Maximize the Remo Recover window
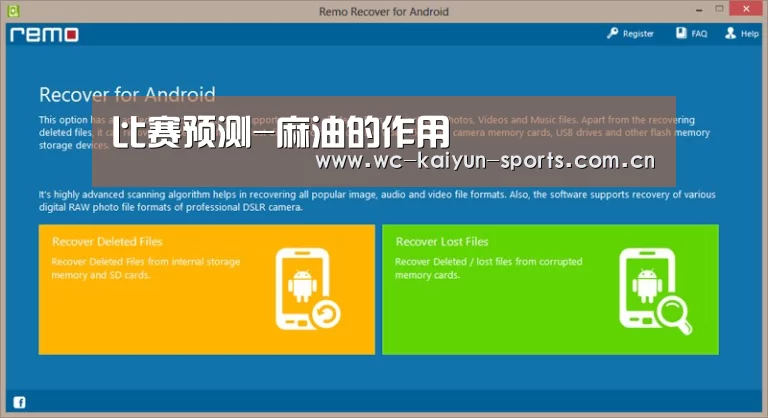The width and height of the screenshot is (768, 418). (x=719, y=9)
